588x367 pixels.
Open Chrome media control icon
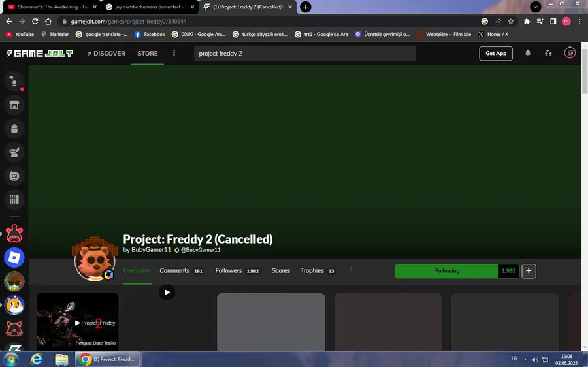[540, 22]
